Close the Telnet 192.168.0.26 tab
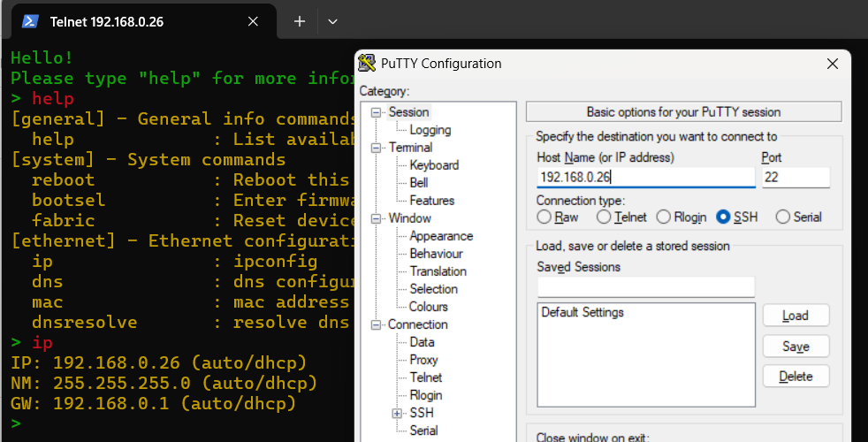The width and height of the screenshot is (868, 442). tap(253, 21)
